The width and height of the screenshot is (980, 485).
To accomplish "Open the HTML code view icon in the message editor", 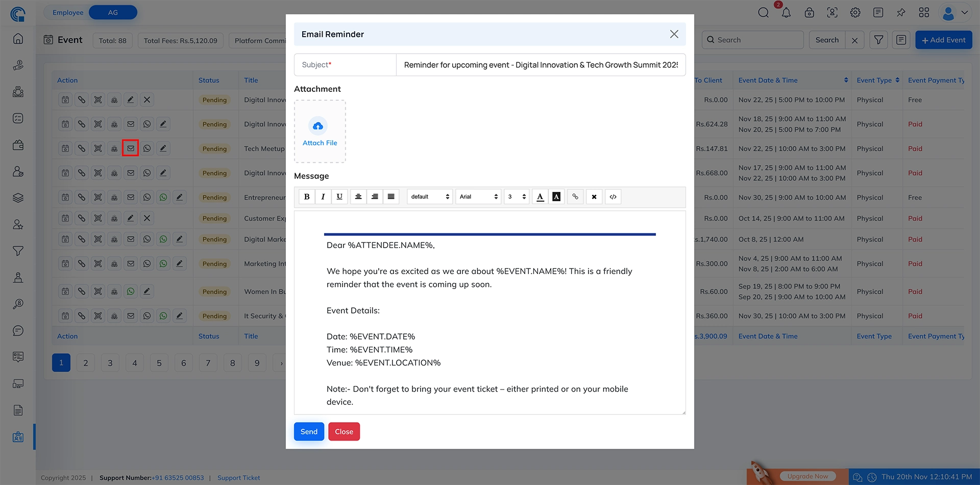I will pos(612,197).
